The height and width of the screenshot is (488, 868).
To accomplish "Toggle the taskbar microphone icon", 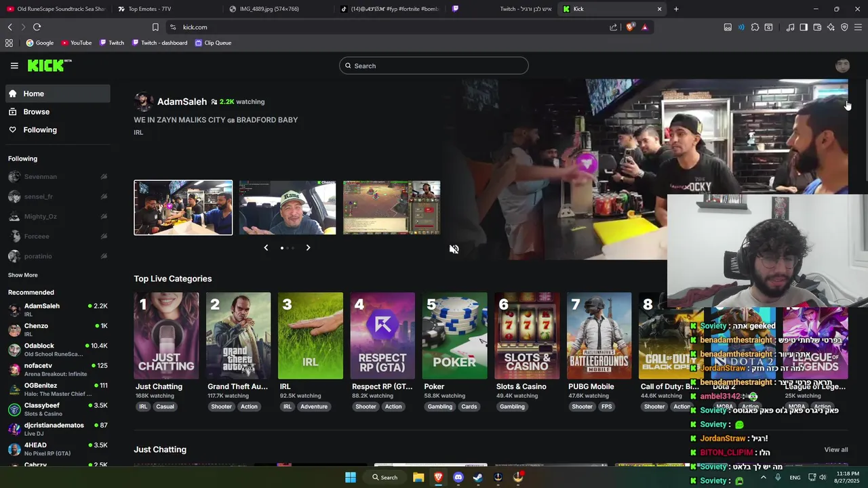I will 778,477.
